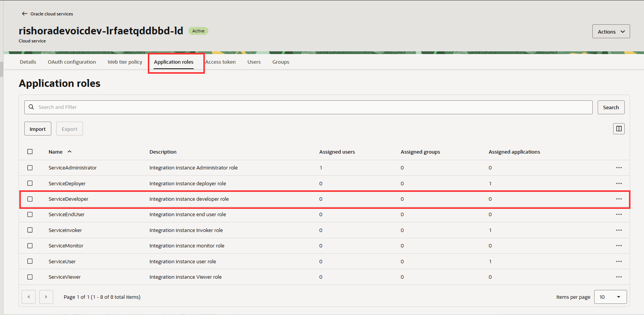Click the Import button
644x315 pixels.
[38, 129]
